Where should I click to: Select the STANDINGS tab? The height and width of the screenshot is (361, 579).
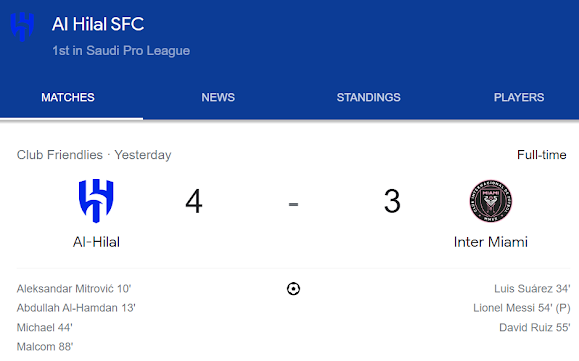point(369,97)
